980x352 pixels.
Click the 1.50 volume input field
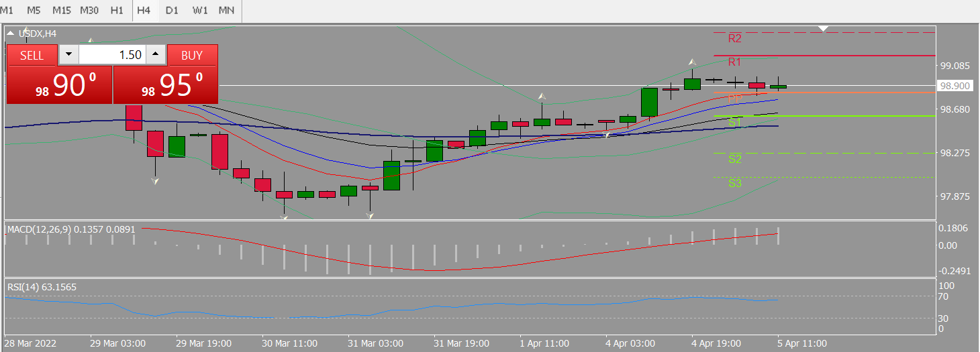pyautogui.click(x=112, y=55)
